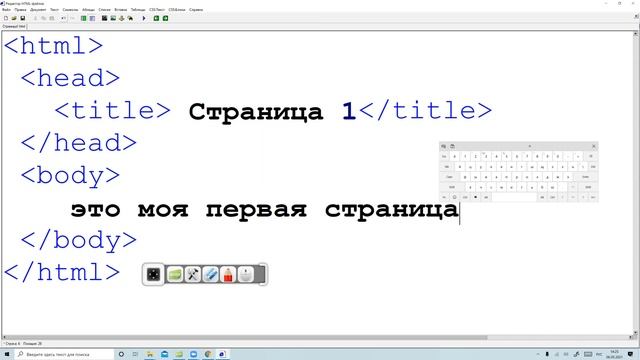640x360 pixels.
Task: Select the red pencil tool
Action: (228, 274)
